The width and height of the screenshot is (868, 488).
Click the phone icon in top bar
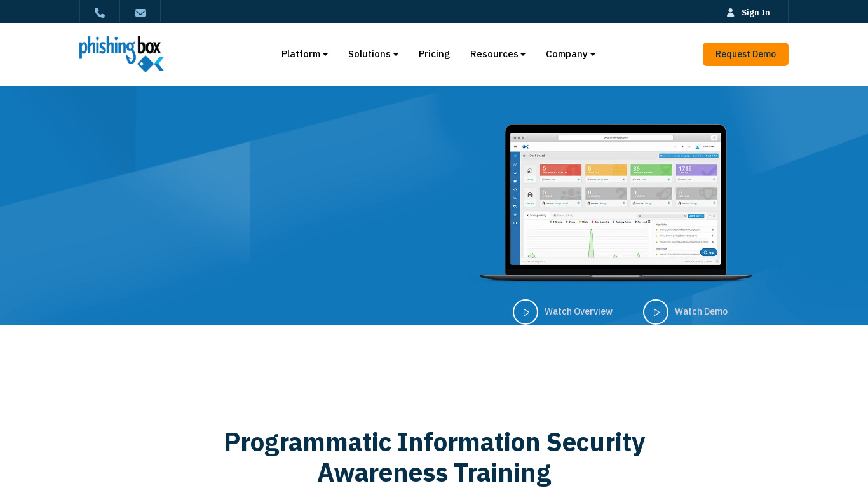click(100, 12)
